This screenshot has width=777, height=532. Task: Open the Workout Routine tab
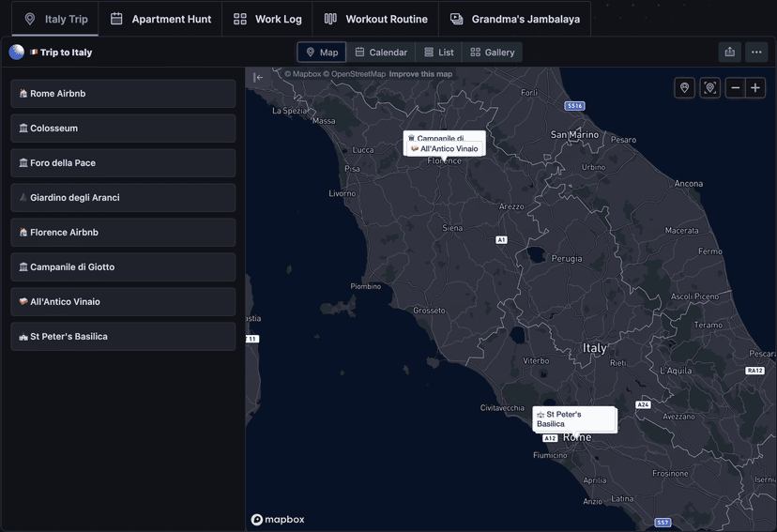[375, 19]
